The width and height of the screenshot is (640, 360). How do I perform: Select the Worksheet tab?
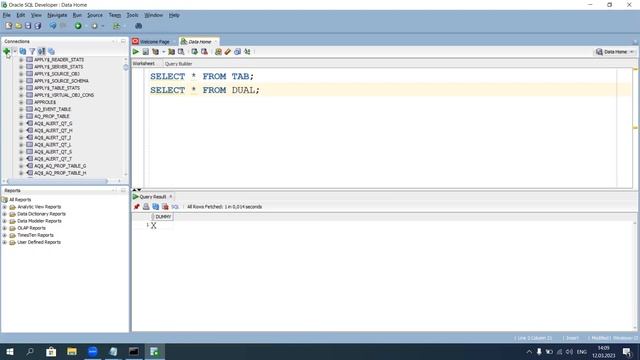[144, 64]
